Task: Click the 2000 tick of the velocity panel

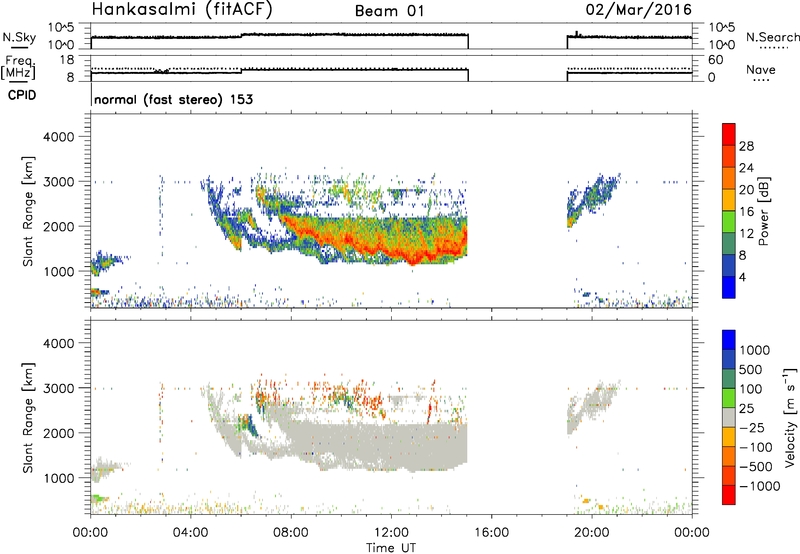Action: [59, 433]
